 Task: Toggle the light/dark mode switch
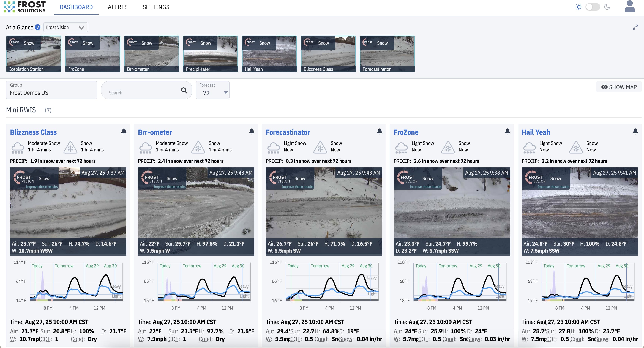click(593, 7)
